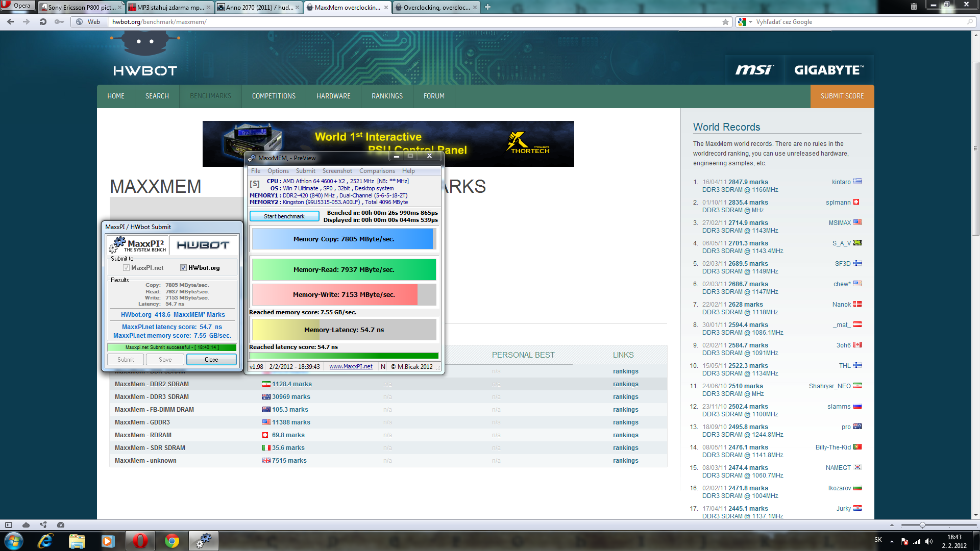Open rankings link for MaxxMem - GDDR3
The width and height of the screenshot is (980, 551).
point(625,422)
